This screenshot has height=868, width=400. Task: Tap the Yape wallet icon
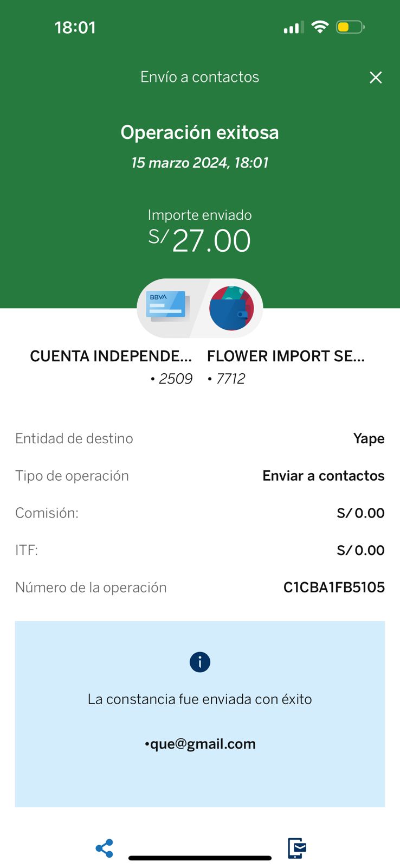pyautogui.click(x=231, y=308)
